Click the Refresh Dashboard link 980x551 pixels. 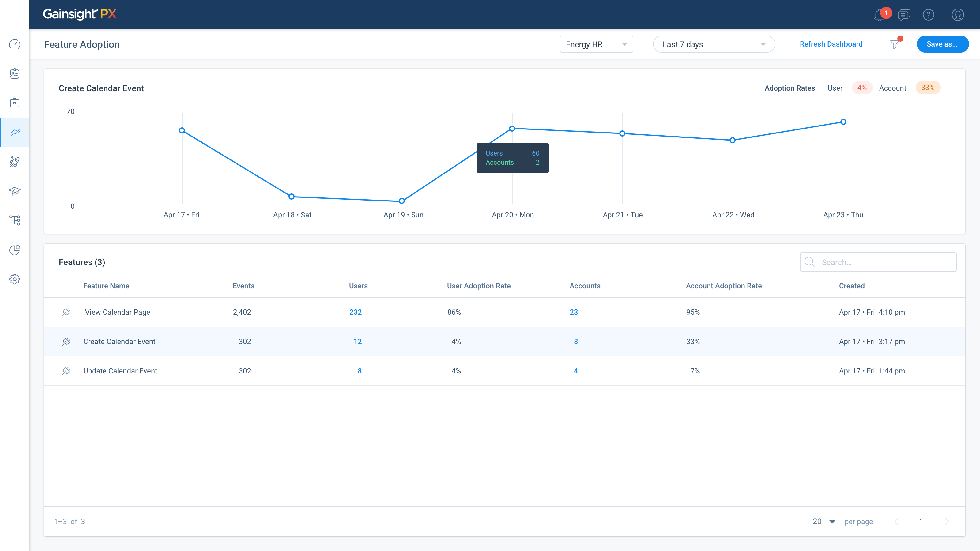click(x=831, y=44)
